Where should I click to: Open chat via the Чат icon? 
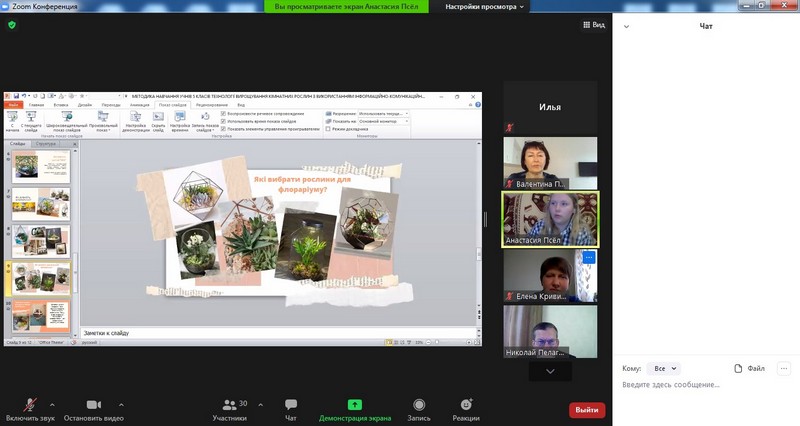[291, 405]
